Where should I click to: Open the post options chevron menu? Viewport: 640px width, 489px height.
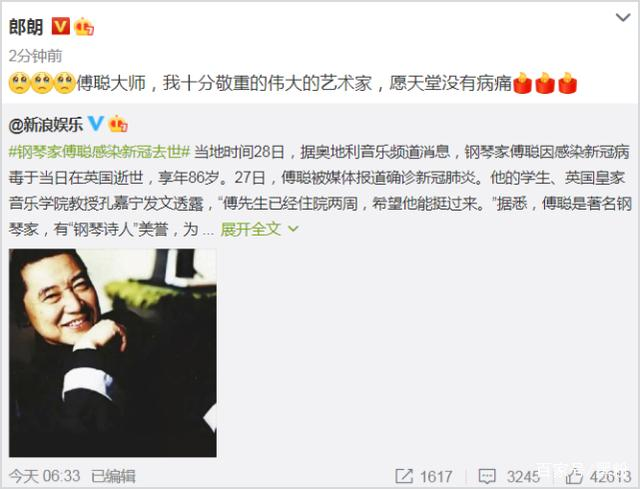[x=623, y=18]
